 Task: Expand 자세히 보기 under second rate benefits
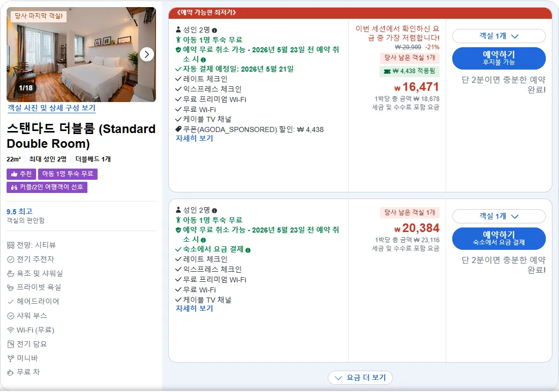[194, 309]
